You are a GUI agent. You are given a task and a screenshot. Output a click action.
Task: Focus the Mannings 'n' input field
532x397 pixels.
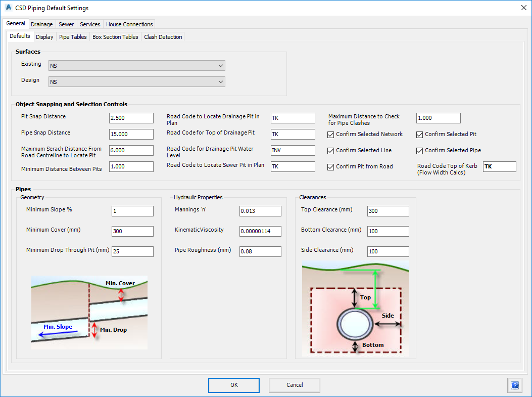pos(260,211)
